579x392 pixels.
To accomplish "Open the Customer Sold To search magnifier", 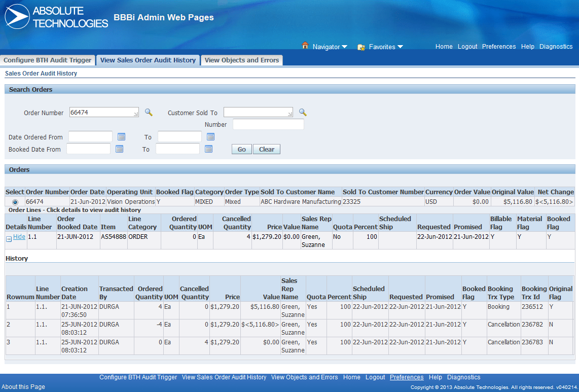I will 302,112.
